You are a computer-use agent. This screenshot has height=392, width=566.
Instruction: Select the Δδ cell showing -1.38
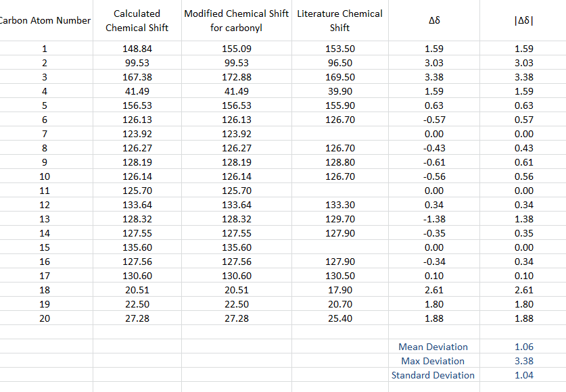(433, 219)
